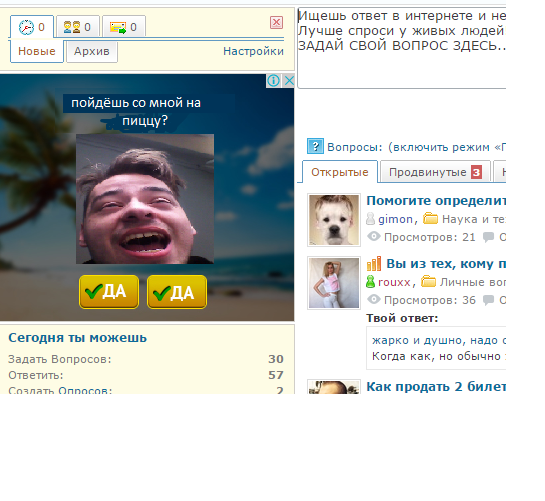
Task: Open the Настройки link
Action: (253, 51)
